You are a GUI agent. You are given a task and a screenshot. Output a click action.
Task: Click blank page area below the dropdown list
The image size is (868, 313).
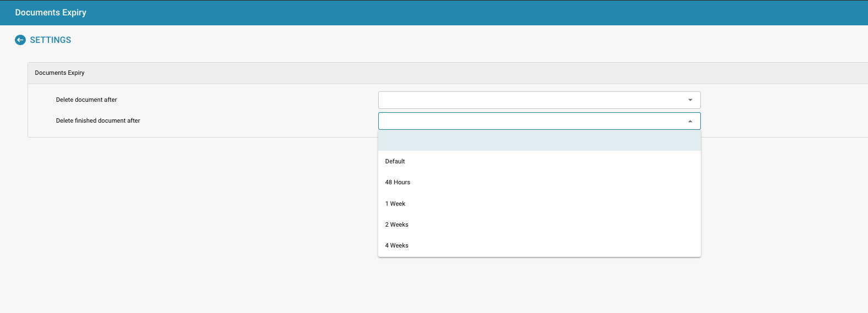pyautogui.click(x=539, y=286)
